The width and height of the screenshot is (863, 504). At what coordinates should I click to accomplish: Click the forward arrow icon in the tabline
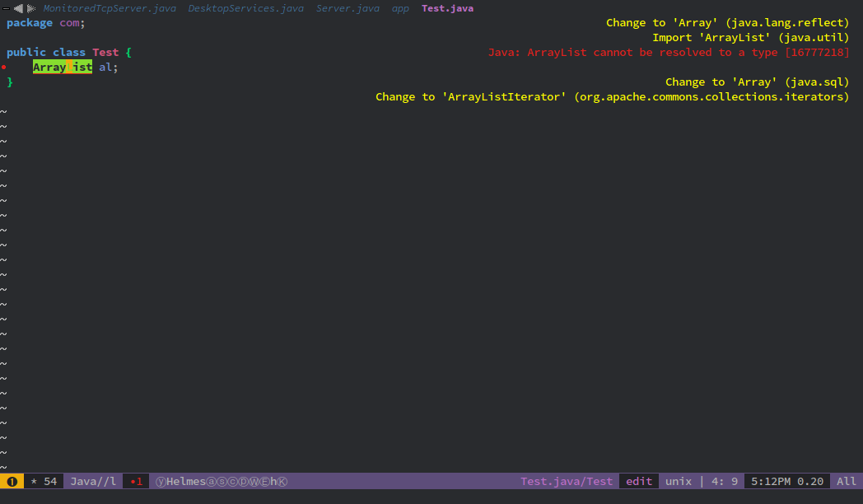[31, 8]
